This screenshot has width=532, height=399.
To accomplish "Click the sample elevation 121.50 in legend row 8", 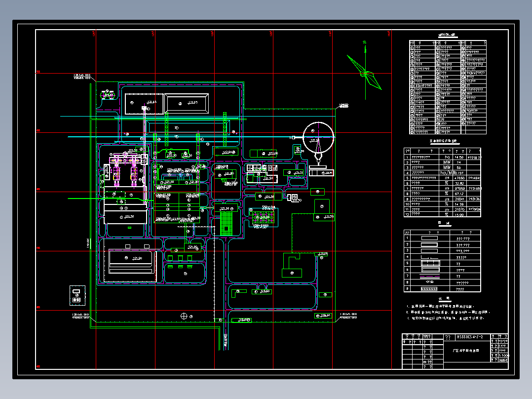I will (x=429, y=282).
